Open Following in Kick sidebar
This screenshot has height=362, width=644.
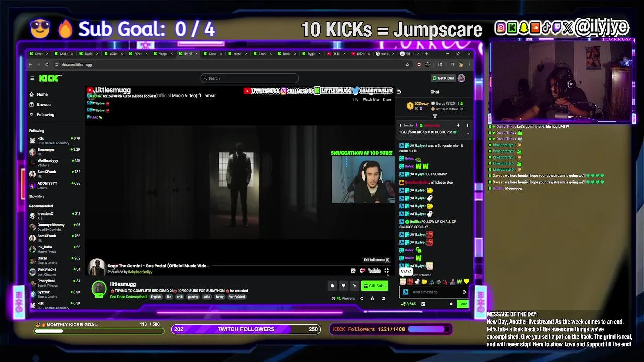[x=42, y=114]
